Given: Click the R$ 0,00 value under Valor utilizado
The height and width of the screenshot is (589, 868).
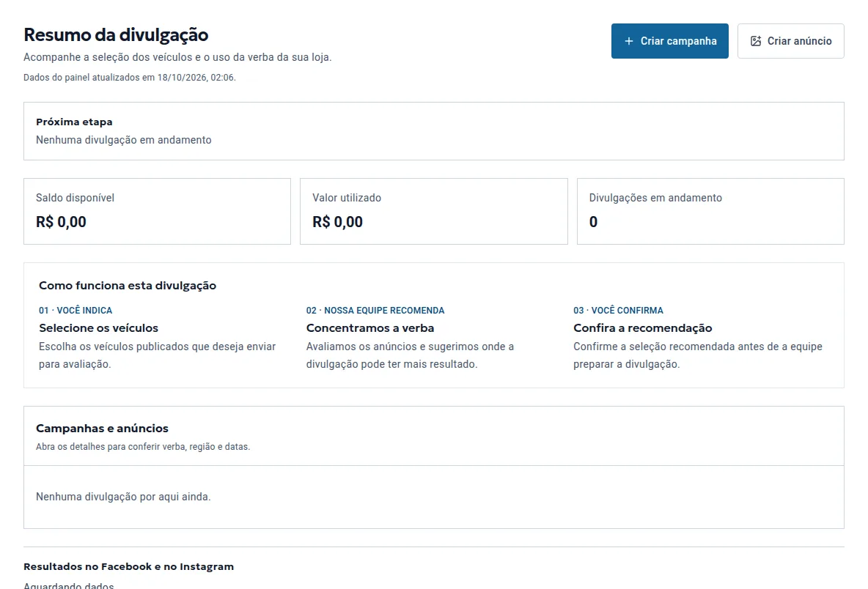Looking at the screenshot, I should click(337, 222).
